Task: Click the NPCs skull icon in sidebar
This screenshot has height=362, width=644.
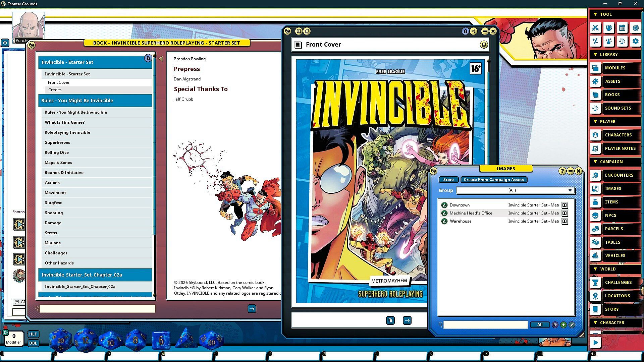Action: pos(595,216)
